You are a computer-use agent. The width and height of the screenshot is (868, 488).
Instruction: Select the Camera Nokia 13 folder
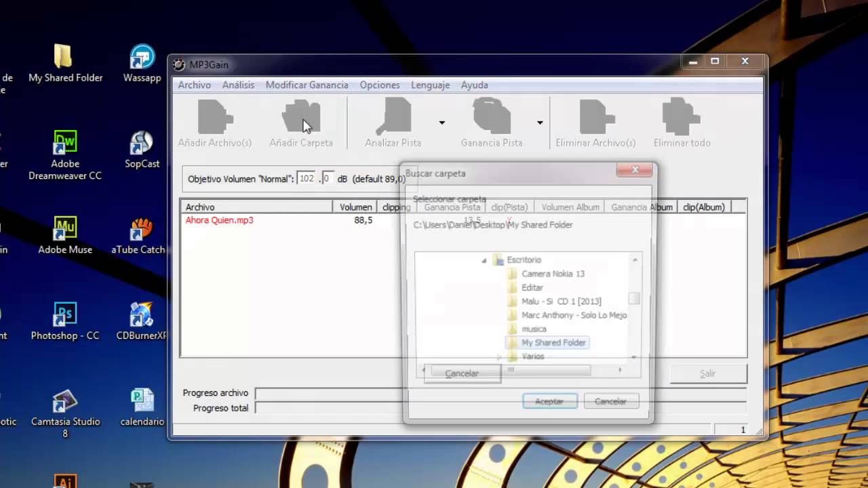coord(553,274)
